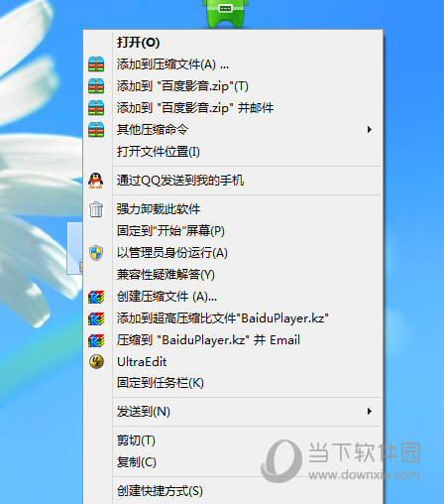The width and height of the screenshot is (444, 504).
Task: Open with UltraEdit menu entry
Action: click(x=233, y=361)
